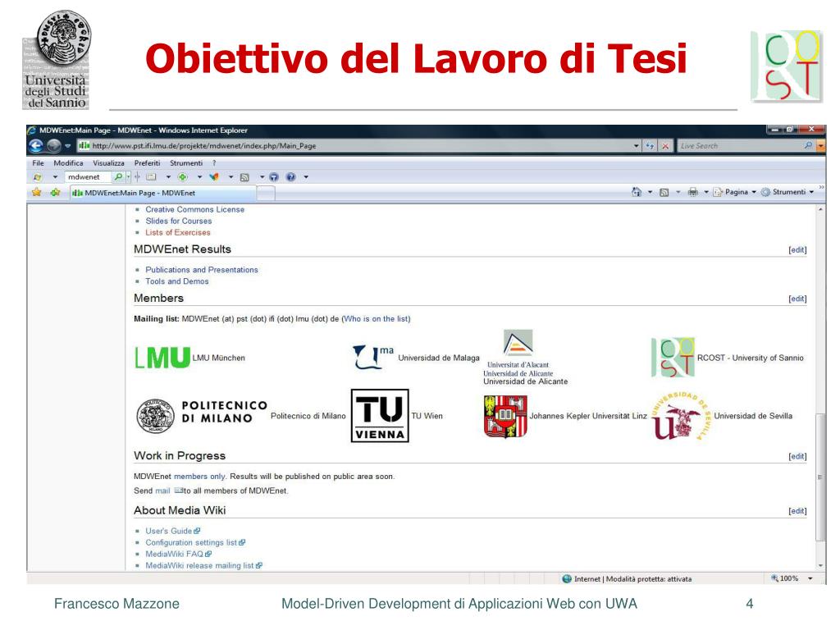Open the Lists of Exercises link

coord(178,232)
